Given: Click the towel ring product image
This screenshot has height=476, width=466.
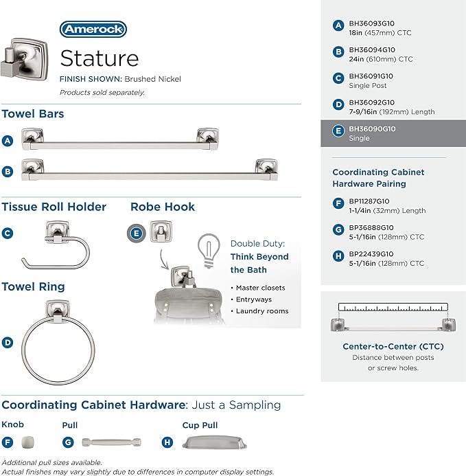Looking at the screenshot, I should 58,343.
